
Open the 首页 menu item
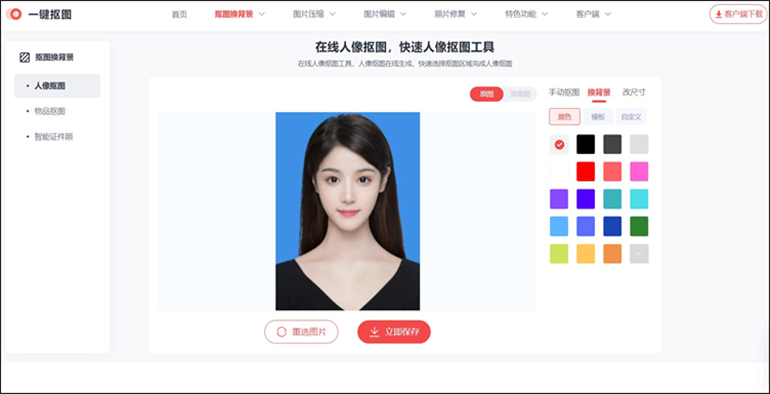tap(179, 14)
